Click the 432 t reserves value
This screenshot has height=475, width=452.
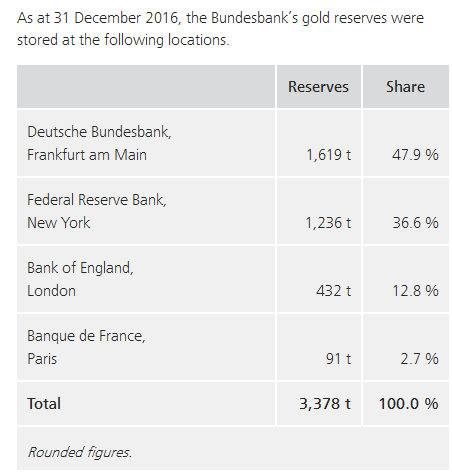334,291
